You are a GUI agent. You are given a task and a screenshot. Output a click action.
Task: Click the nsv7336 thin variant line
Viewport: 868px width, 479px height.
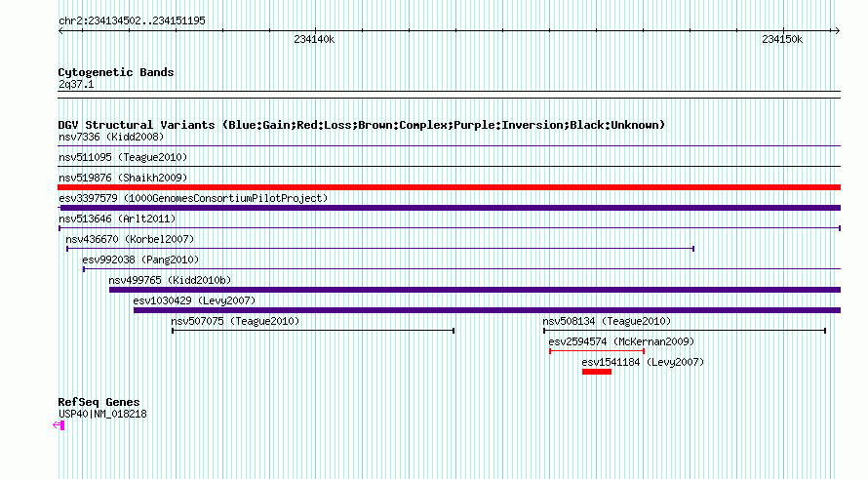coord(449,146)
